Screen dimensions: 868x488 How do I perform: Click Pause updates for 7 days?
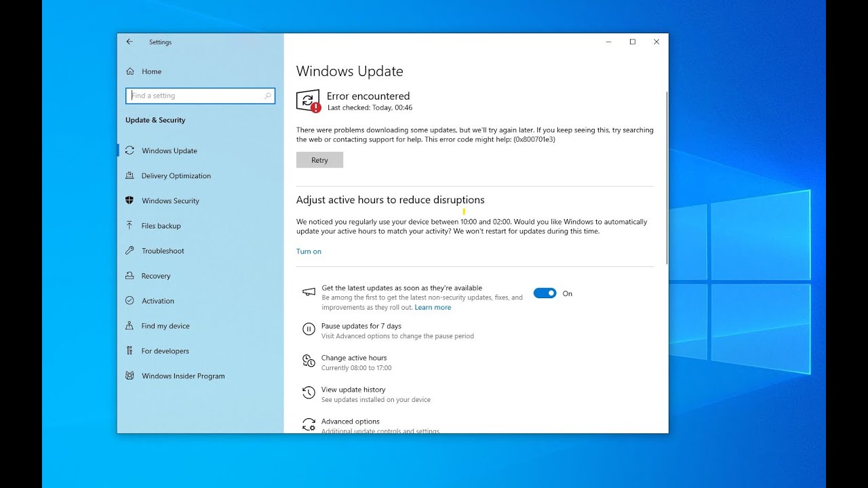(361, 326)
